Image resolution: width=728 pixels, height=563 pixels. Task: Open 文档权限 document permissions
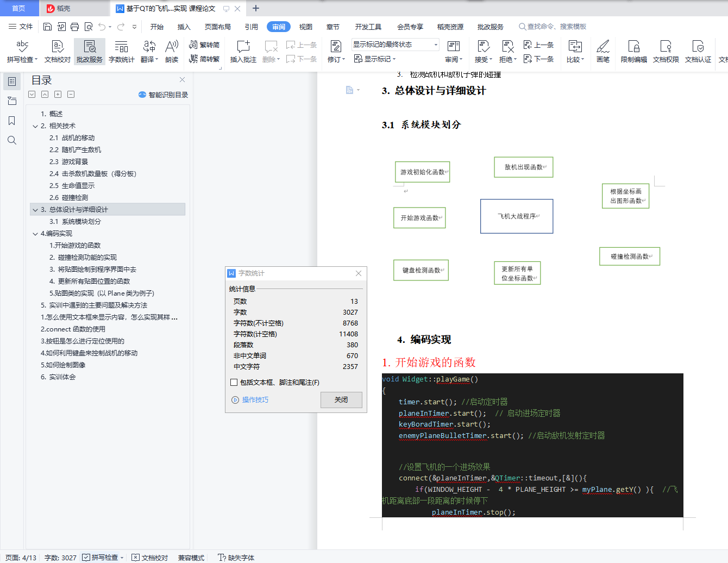pos(666,52)
